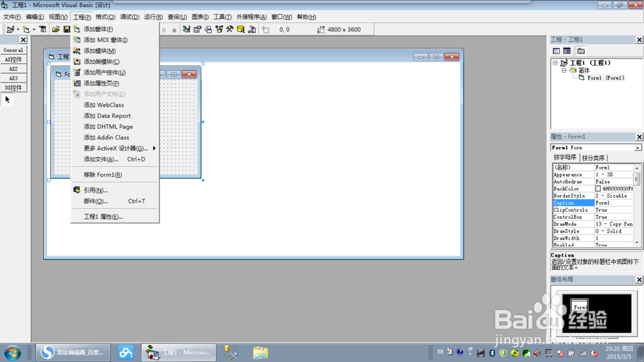Click the properties list scrollbar up arrow

637,168
